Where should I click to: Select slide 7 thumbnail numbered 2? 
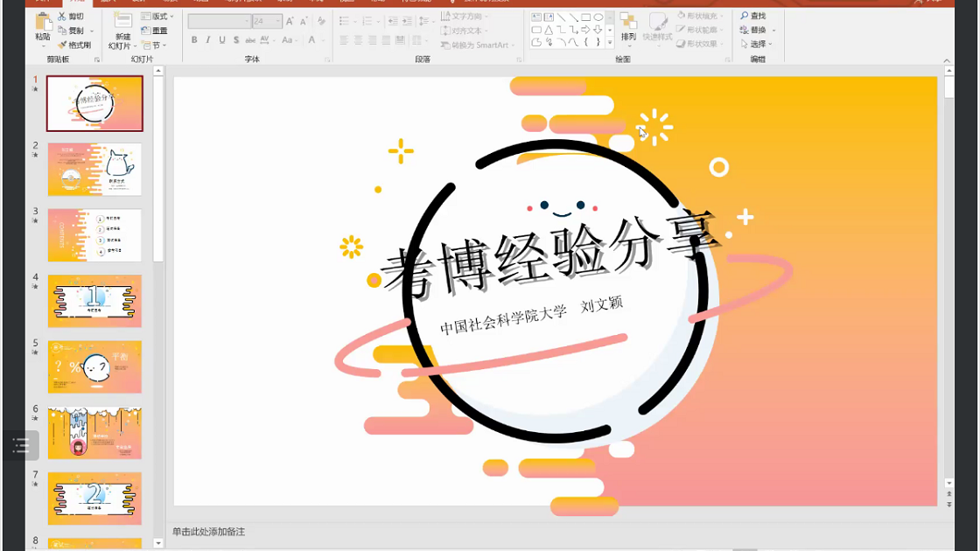(x=95, y=499)
